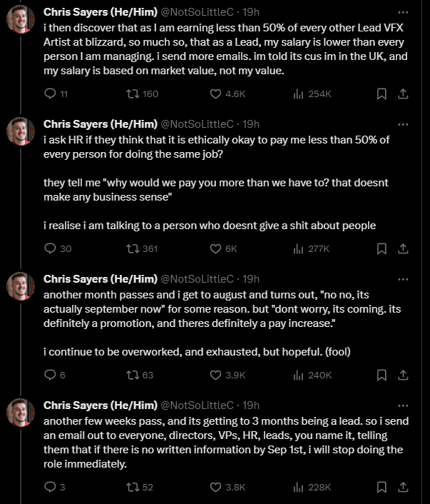This screenshot has width=430, height=504.
Task: Open more options on first tweet
Action: coord(403,13)
